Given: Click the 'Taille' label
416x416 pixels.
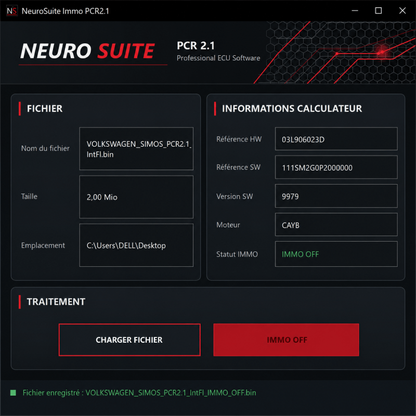Looking at the screenshot, I should click(x=29, y=196).
